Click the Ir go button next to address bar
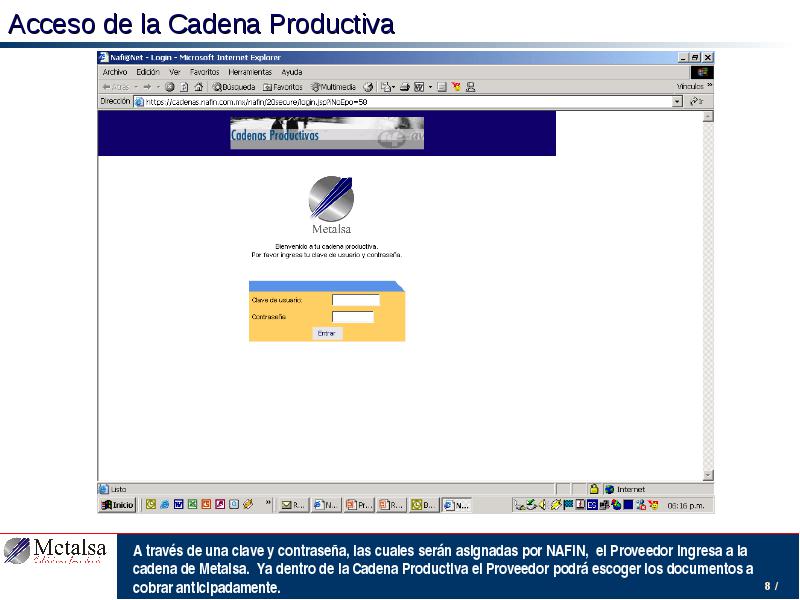Image resolution: width=800 pixels, height=600 pixels. [x=697, y=102]
